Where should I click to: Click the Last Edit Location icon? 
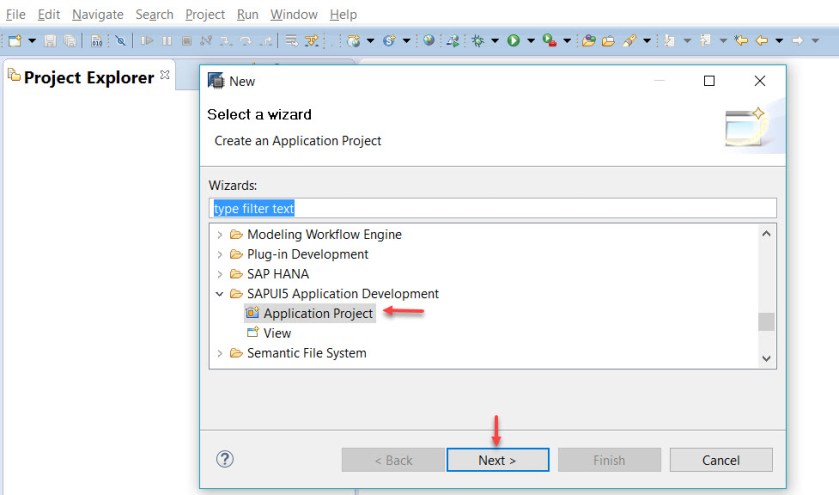pyautogui.click(x=741, y=41)
